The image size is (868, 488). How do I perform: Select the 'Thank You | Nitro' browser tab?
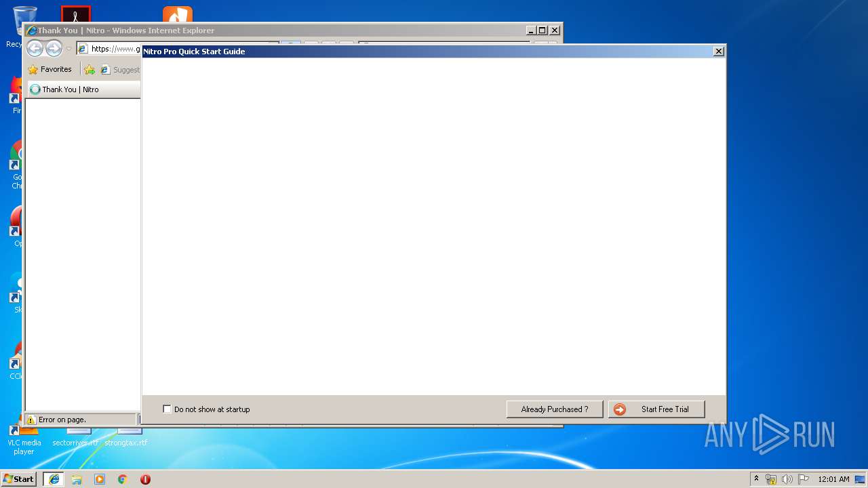point(83,89)
